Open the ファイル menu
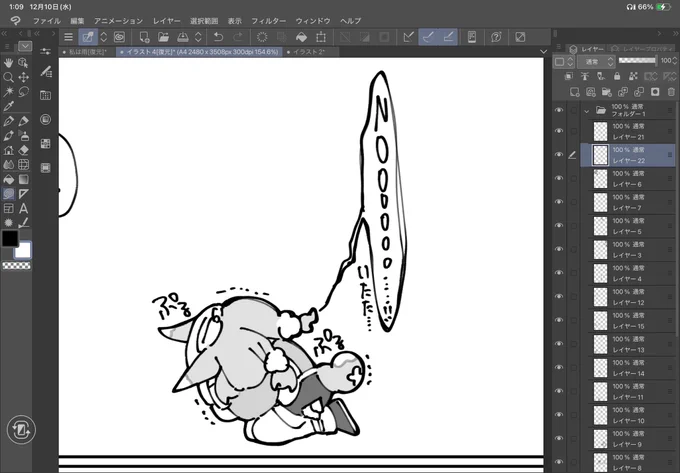Image resolution: width=680 pixels, height=473 pixels. (47, 21)
